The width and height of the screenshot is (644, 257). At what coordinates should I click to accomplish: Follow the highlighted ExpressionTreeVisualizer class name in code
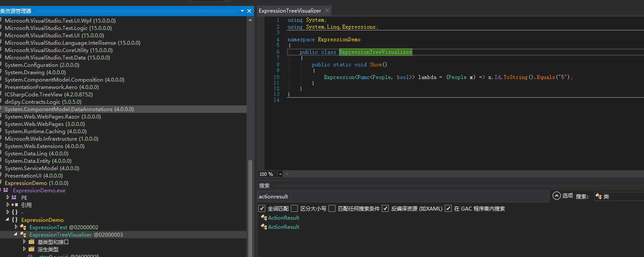(x=375, y=52)
